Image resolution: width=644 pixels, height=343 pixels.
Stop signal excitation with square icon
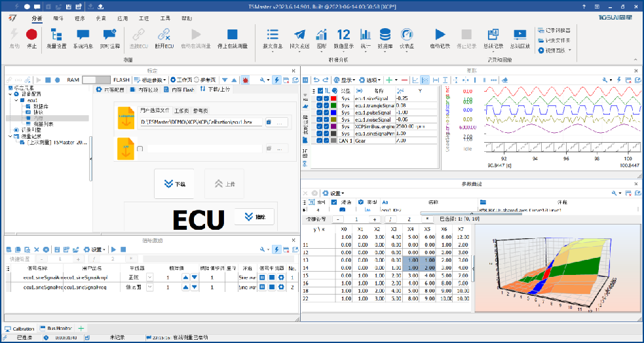click(x=123, y=249)
